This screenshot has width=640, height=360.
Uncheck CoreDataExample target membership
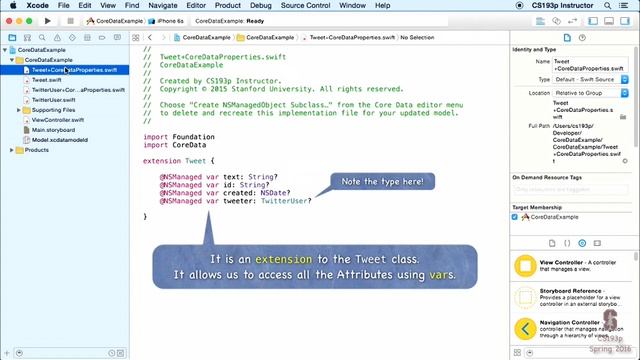point(515,217)
